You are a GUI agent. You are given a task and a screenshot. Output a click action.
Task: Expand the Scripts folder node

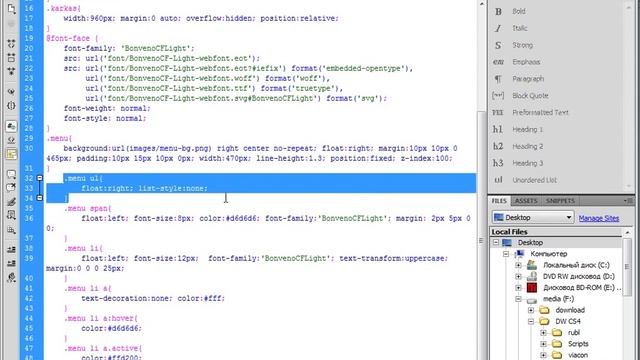click(x=543, y=344)
